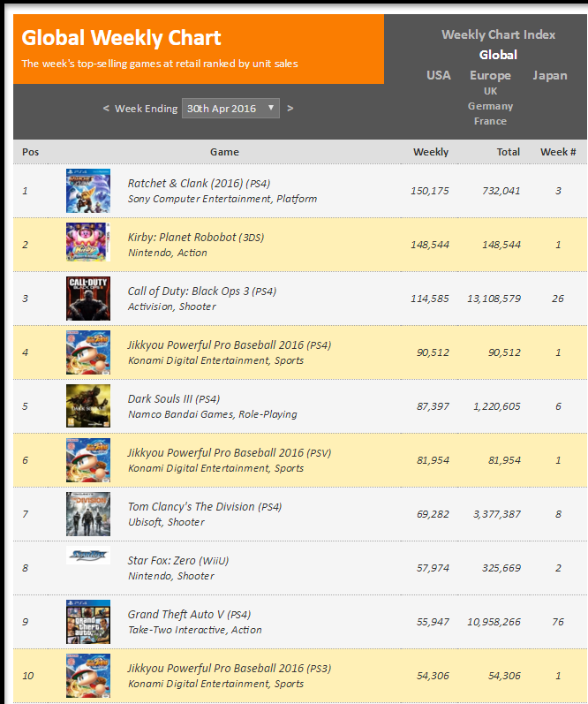588x704 pixels.
Task: Select the Call of Duty Black Ops 3 cover
Action: (88, 299)
